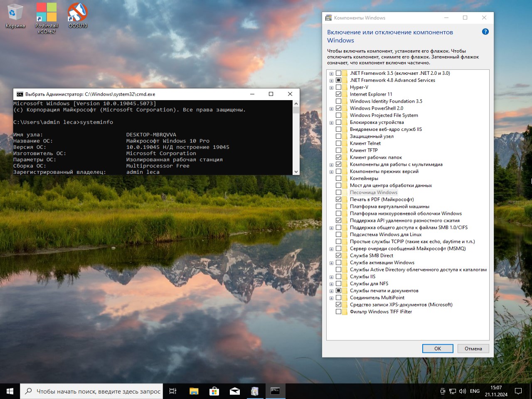The width and height of the screenshot is (532, 399).
Task: Click the folder icon beside Контейнеры
Action: click(x=345, y=178)
